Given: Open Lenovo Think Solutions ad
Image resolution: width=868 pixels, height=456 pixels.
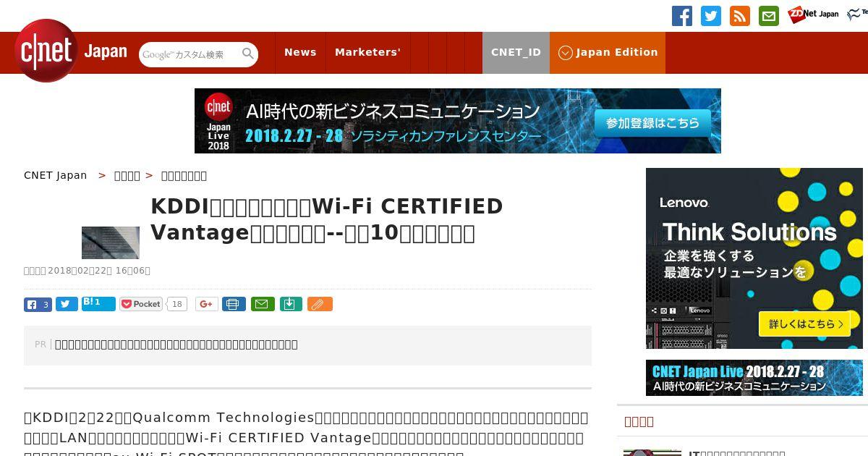Looking at the screenshot, I should 754,258.
